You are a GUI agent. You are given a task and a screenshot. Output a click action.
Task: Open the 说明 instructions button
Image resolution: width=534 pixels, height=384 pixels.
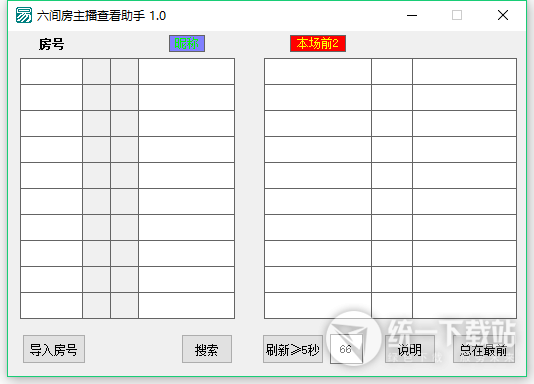[410, 349]
